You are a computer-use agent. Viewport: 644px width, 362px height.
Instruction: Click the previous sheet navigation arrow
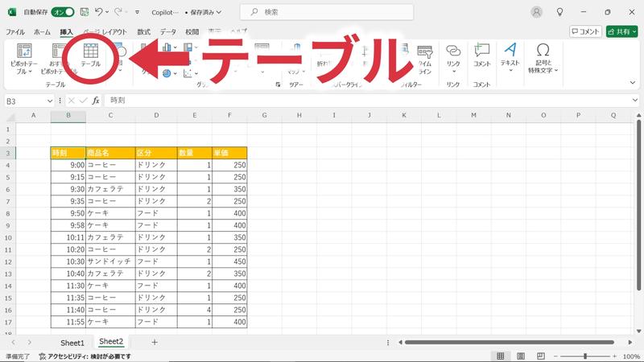tap(14, 343)
